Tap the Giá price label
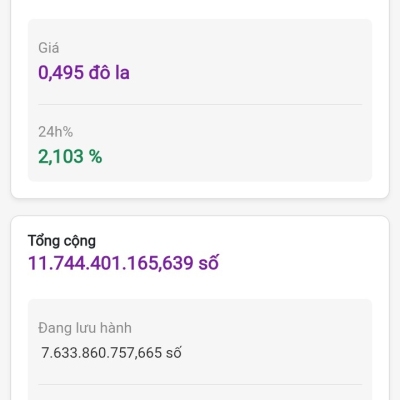Image resolution: width=400 pixels, height=400 pixels. 49,48
